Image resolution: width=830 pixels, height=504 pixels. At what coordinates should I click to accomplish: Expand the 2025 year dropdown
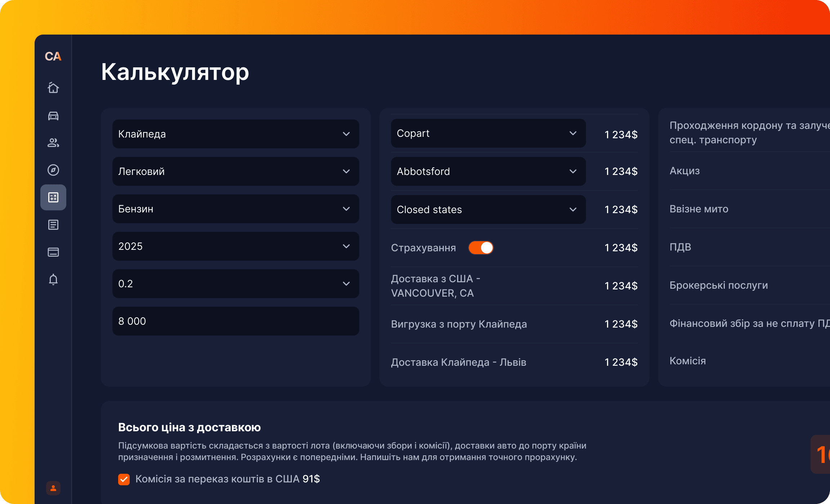[x=236, y=246]
